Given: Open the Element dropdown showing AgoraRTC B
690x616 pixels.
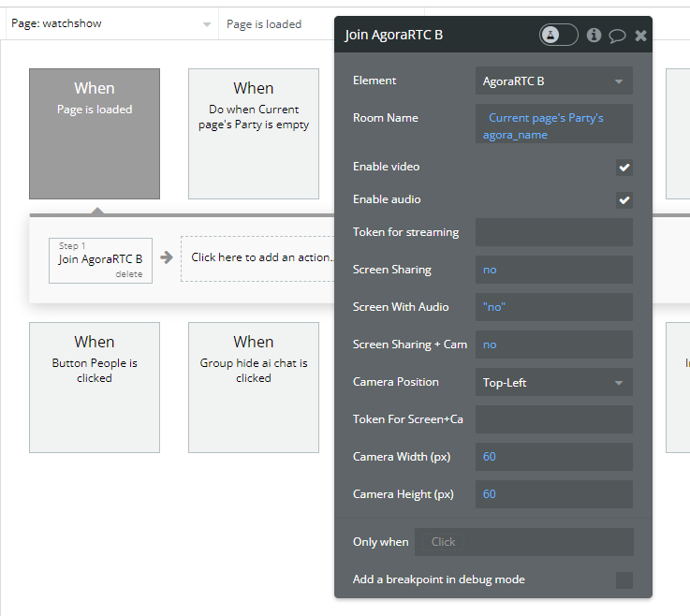Looking at the screenshot, I should (554, 81).
